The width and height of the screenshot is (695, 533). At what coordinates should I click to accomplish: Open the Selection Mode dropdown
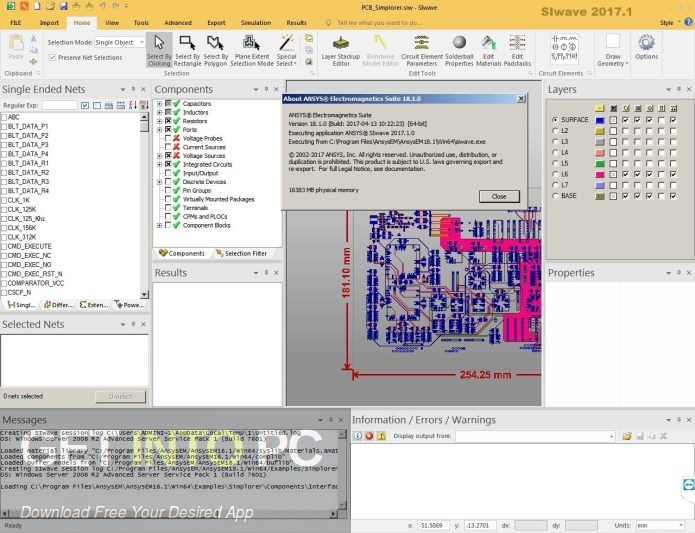click(x=142, y=43)
